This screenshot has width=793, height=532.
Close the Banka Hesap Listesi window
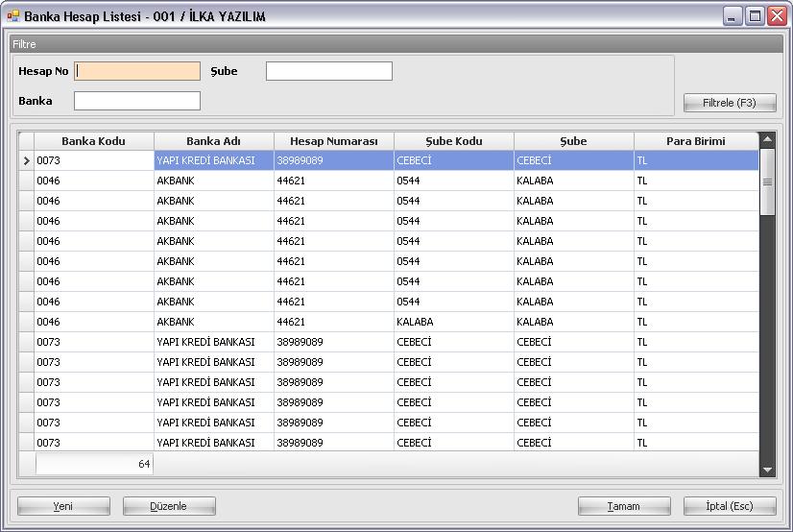(778, 16)
